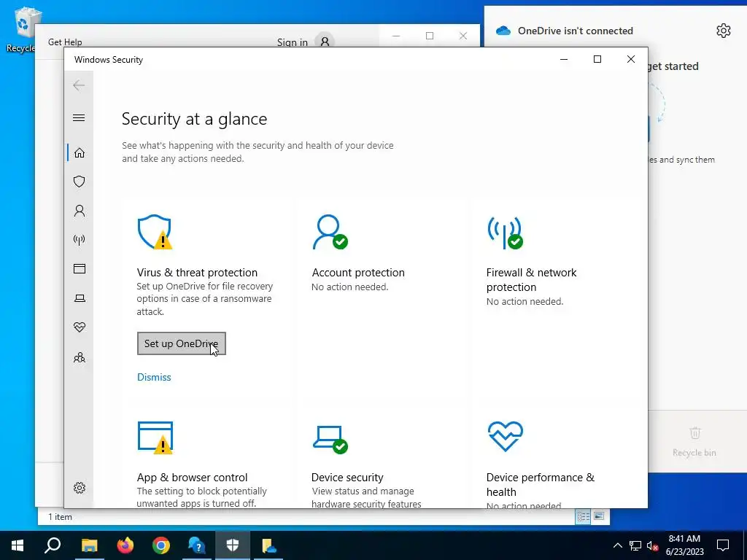747x560 pixels.
Task: Click Sign in in Get Help window
Action: [x=292, y=42]
